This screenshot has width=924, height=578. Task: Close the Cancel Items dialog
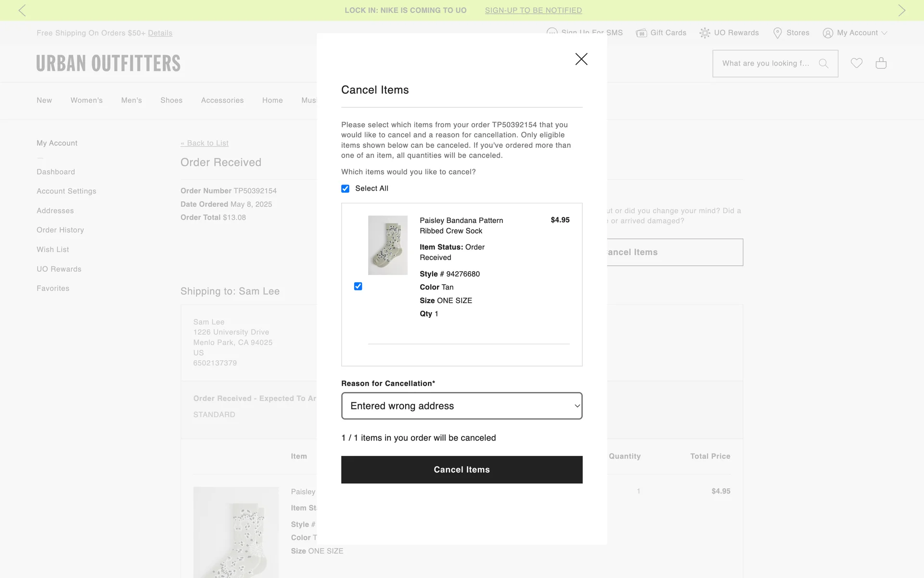(x=581, y=59)
